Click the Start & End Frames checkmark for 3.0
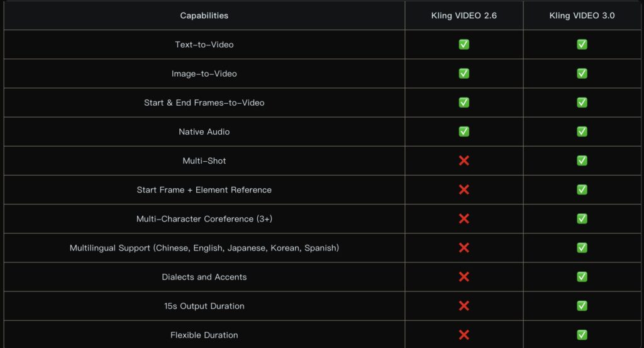 [x=582, y=103]
